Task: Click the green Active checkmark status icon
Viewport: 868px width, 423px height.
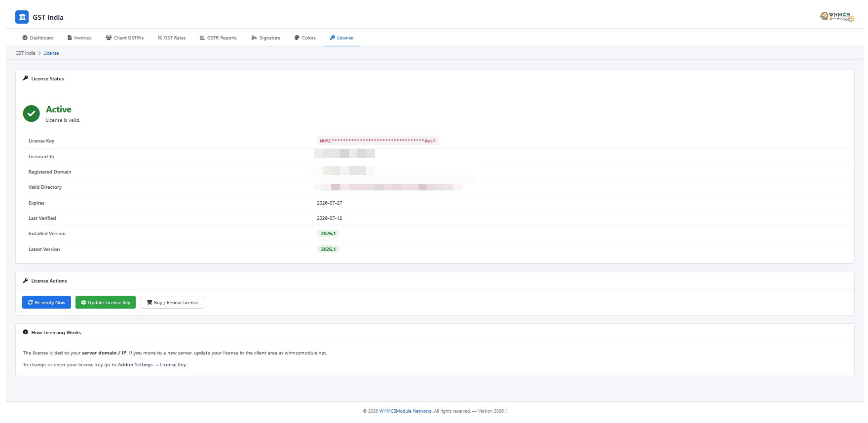Action: [32, 113]
